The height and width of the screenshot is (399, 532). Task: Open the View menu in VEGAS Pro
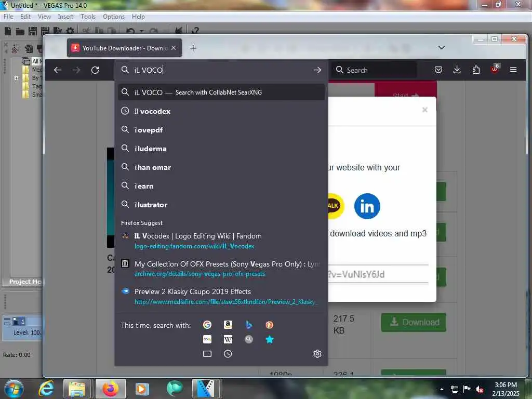coord(44,17)
